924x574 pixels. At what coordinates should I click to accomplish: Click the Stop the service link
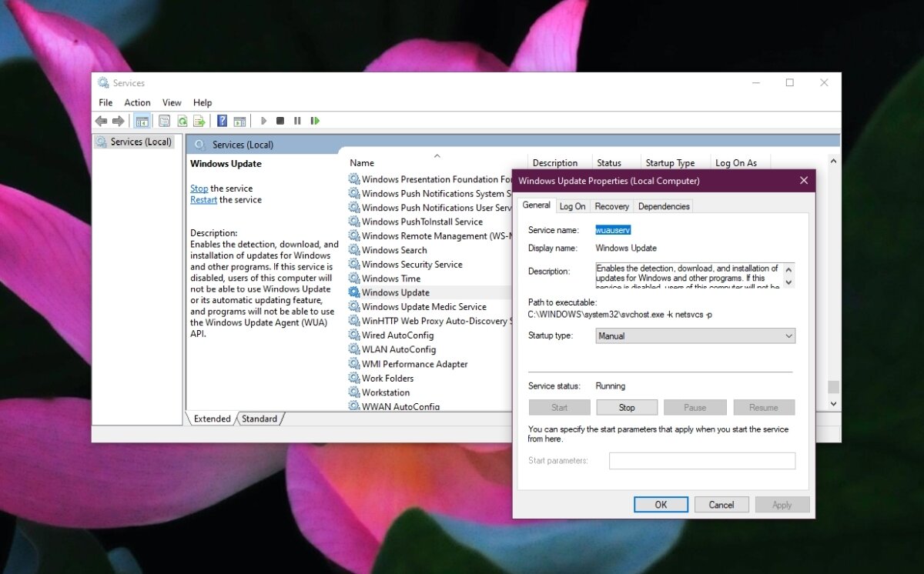point(199,188)
